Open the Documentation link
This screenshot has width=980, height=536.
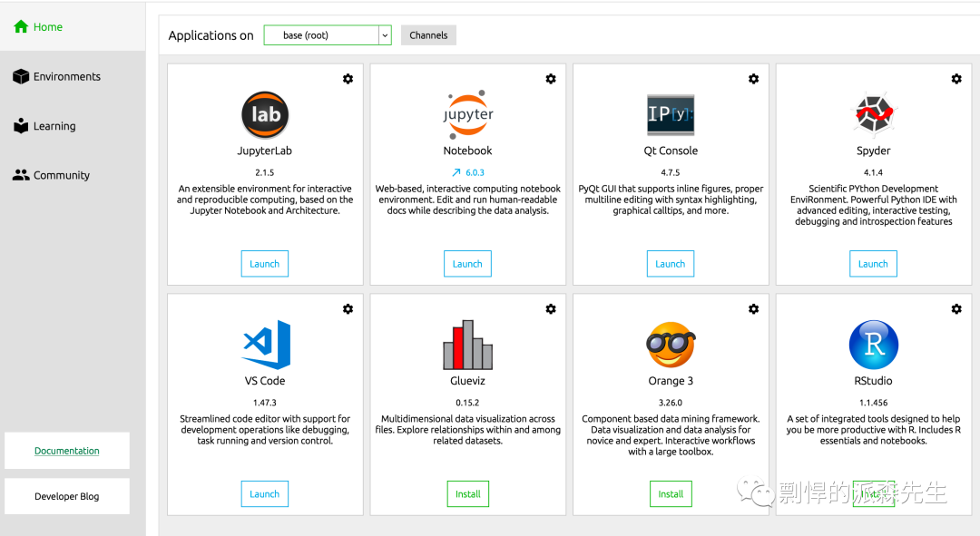[x=67, y=451]
